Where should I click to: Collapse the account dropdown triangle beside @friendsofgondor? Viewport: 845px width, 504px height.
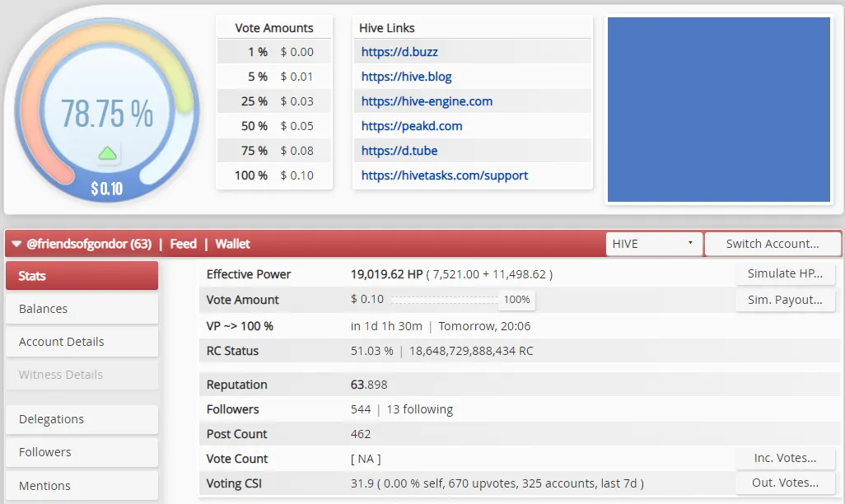coord(16,245)
